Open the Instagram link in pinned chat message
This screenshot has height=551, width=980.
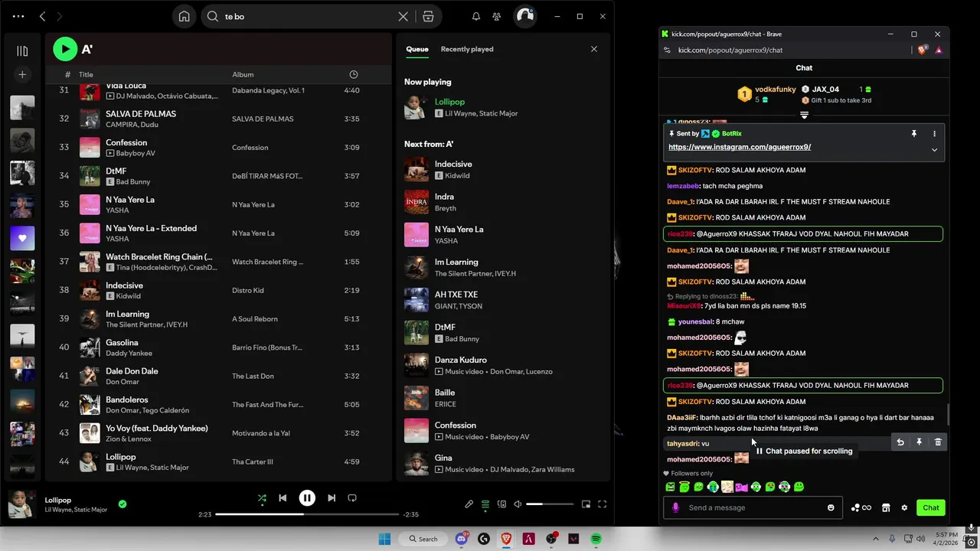tap(740, 147)
